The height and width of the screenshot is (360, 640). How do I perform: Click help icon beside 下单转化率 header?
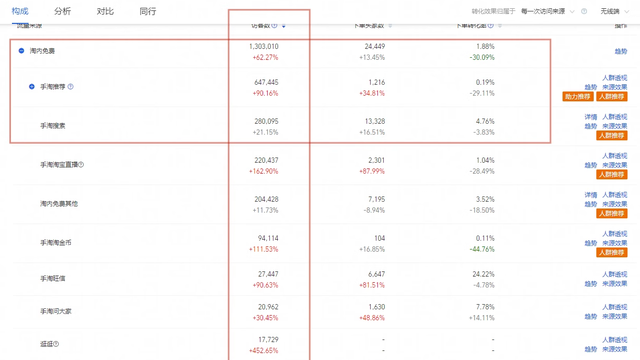491,26
